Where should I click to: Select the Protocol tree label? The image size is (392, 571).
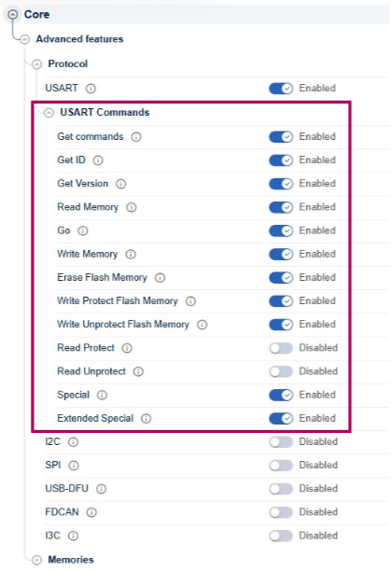(68, 63)
